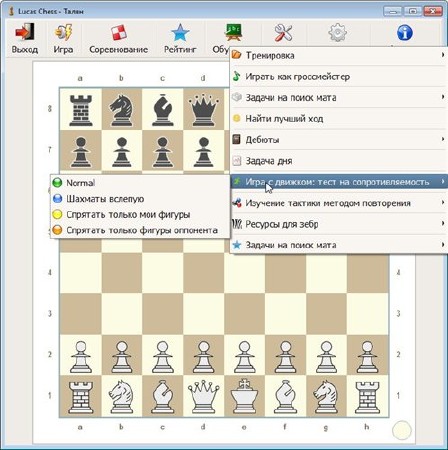The image size is (448, 450).
Task: Click the green note grandmaster icon
Action: pos(236,76)
